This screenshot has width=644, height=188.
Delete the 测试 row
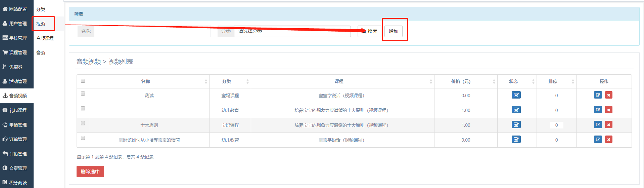pos(609,95)
